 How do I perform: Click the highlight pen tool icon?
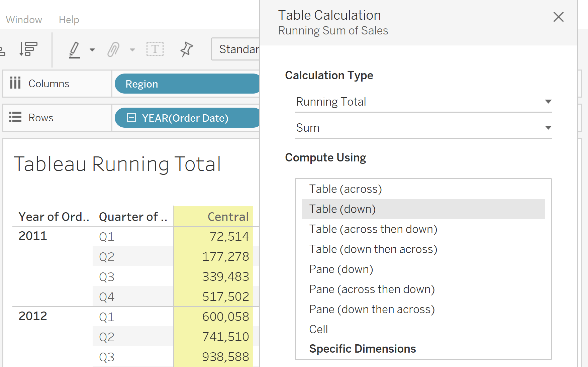(75, 50)
